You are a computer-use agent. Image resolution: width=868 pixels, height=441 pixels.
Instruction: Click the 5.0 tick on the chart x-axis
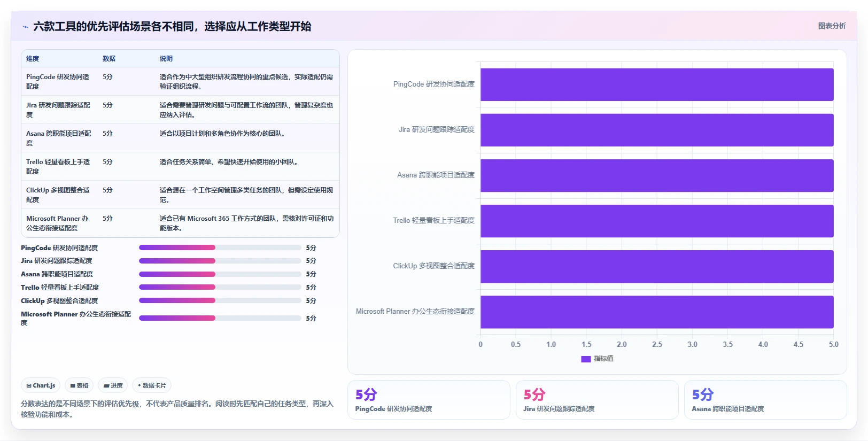[x=834, y=345]
